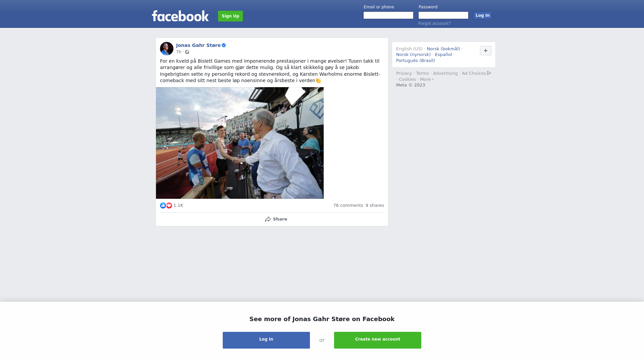
Task: Click the Facebook logo in header
Action: coord(180,16)
